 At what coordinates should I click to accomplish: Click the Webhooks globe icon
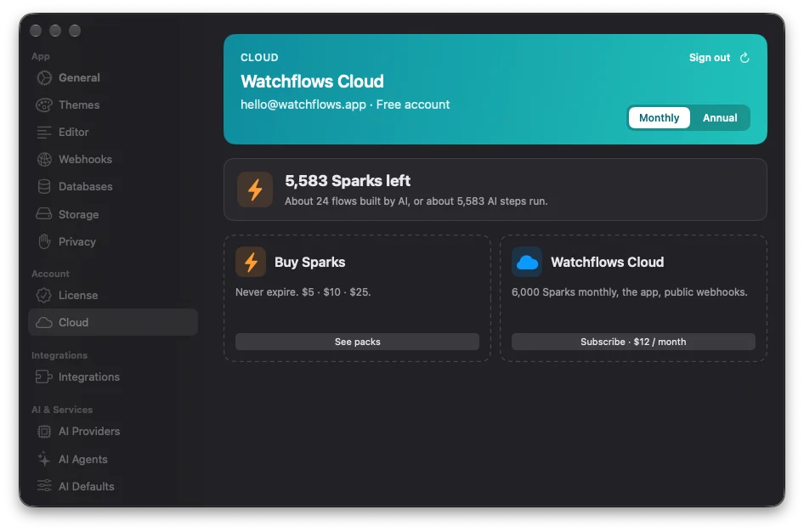(x=44, y=160)
